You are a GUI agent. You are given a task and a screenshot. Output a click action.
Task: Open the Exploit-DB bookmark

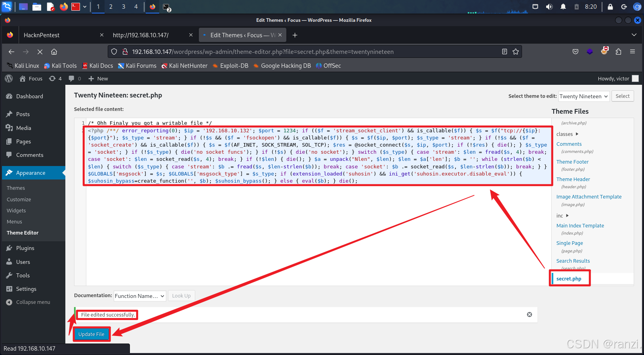231,66
